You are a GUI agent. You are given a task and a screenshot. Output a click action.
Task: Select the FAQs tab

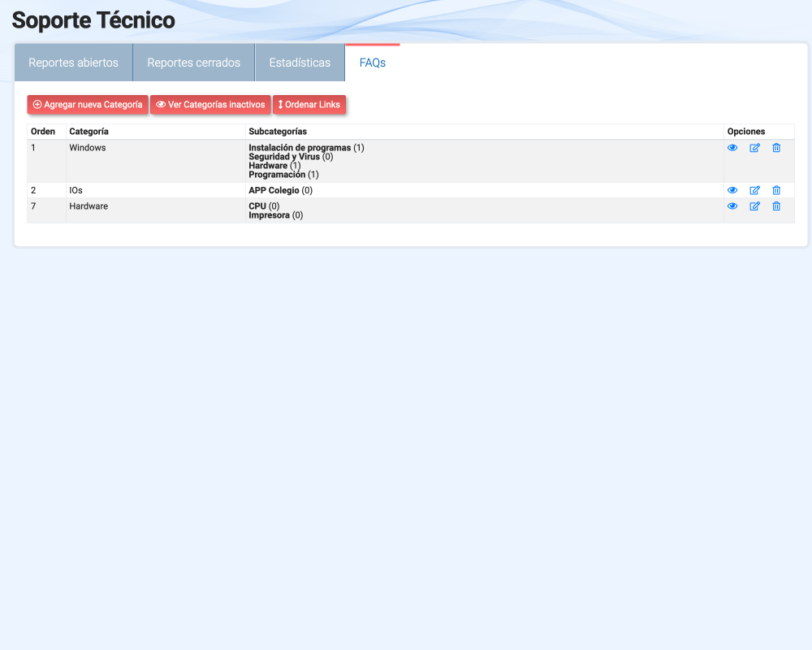coord(373,63)
